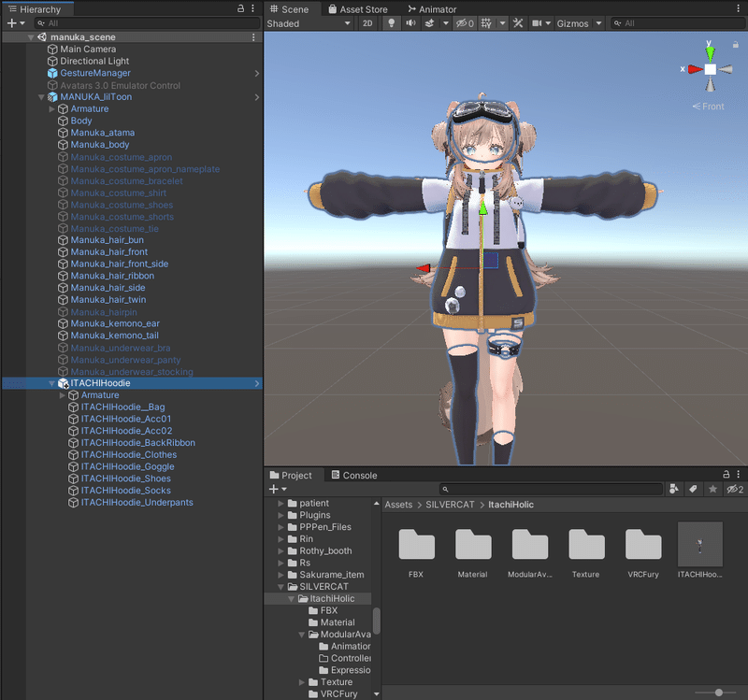Screen dimensions: 748x700
Task: Open the Shaded draw mode dropdown
Action: point(309,23)
